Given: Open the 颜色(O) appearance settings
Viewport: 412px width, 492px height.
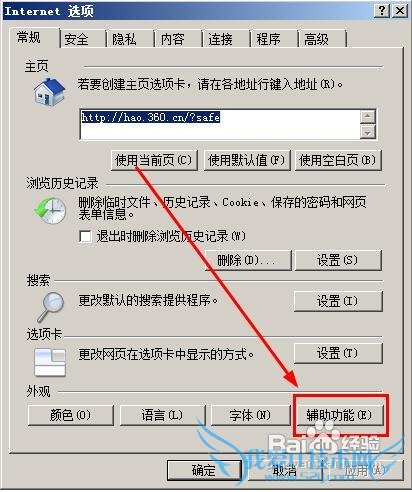Looking at the screenshot, I should tap(71, 415).
